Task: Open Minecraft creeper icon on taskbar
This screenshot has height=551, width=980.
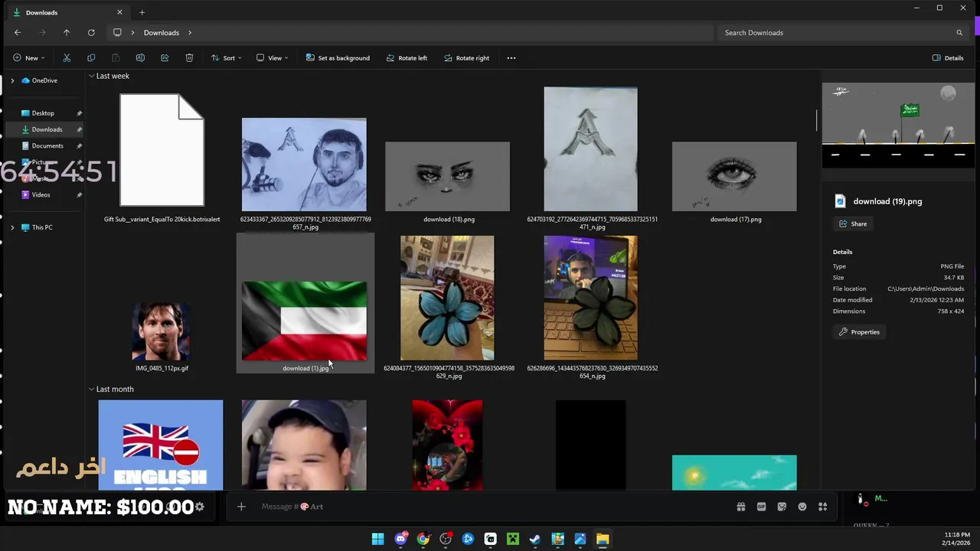Action: pos(513,540)
